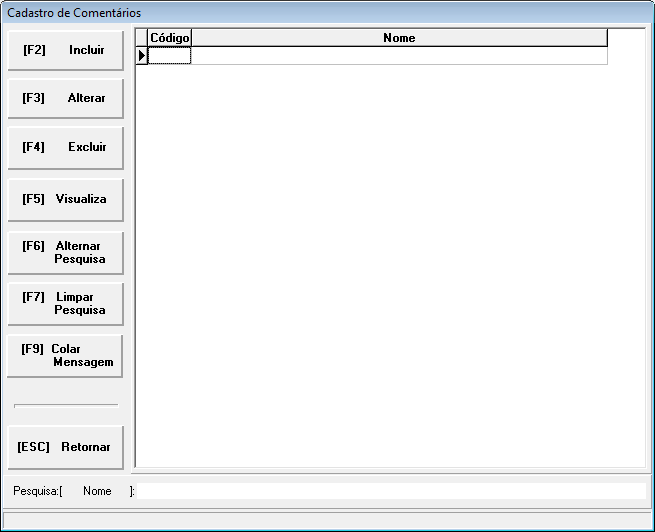Click the status bar at window bottom

tap(327, 518)
